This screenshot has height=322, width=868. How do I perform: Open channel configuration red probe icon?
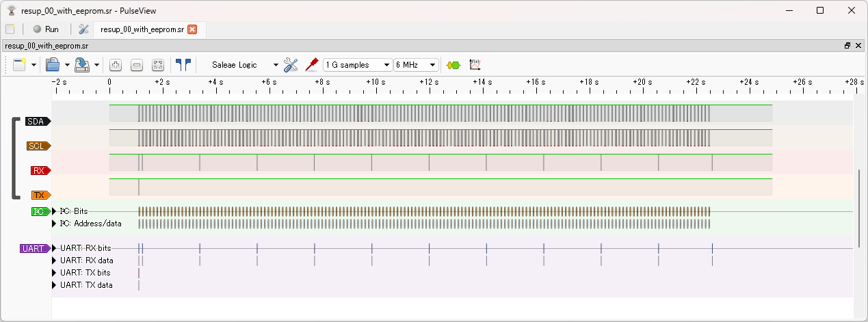point(313,65)
